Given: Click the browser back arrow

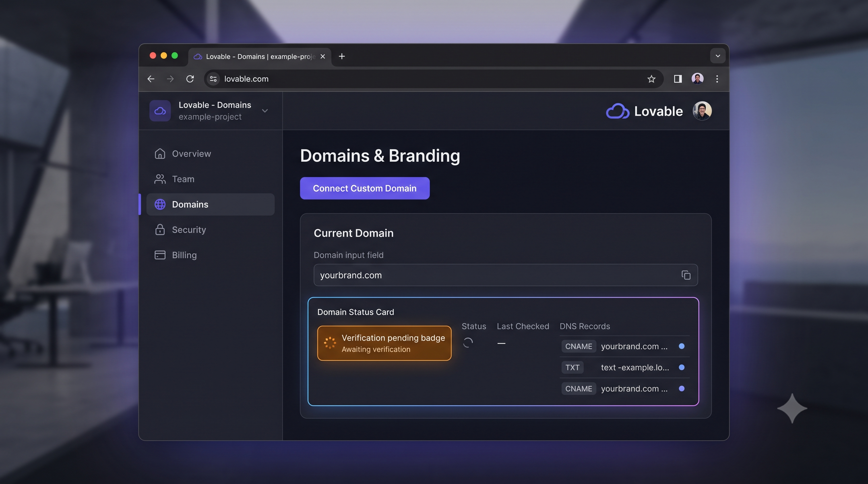Looking at the screenshot, I should 151,79.
